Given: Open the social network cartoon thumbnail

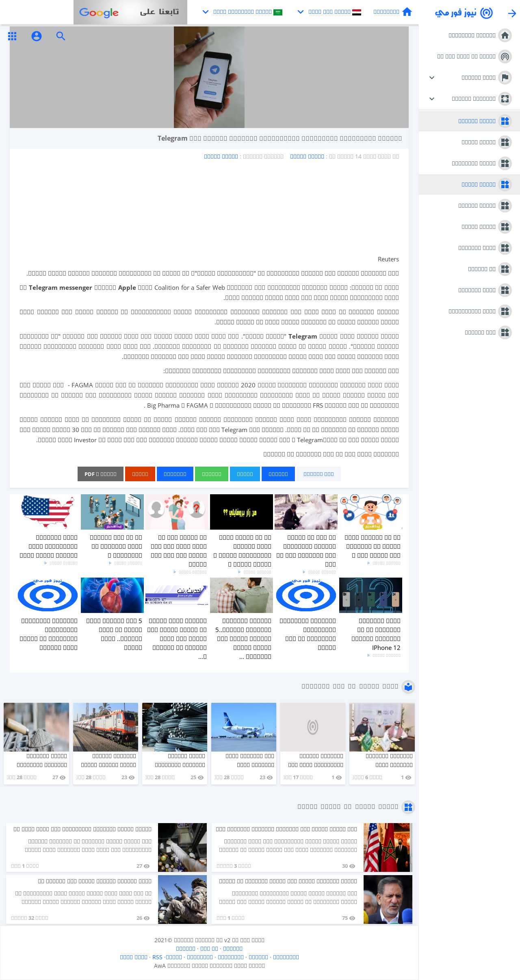Looking at the screenshot, I should click(x=370, y=512).
